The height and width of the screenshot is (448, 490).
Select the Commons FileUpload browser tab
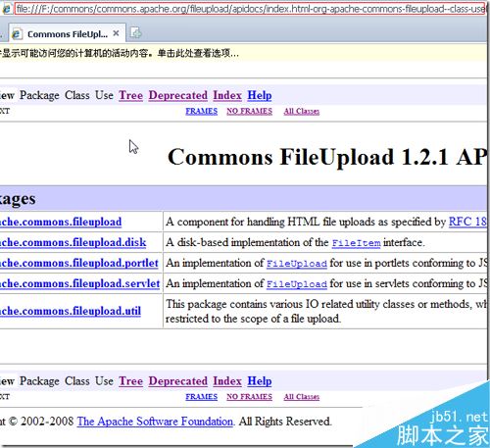[67, 33]
